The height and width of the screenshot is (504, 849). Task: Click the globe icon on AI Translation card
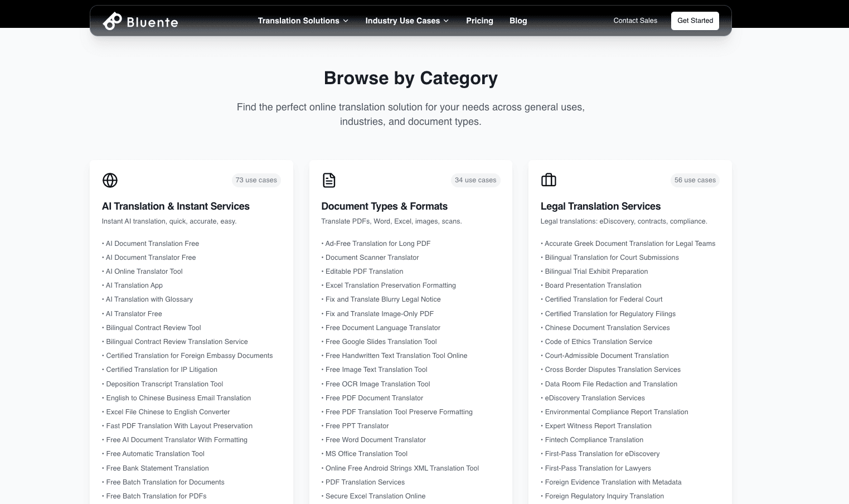click(110, 180)
